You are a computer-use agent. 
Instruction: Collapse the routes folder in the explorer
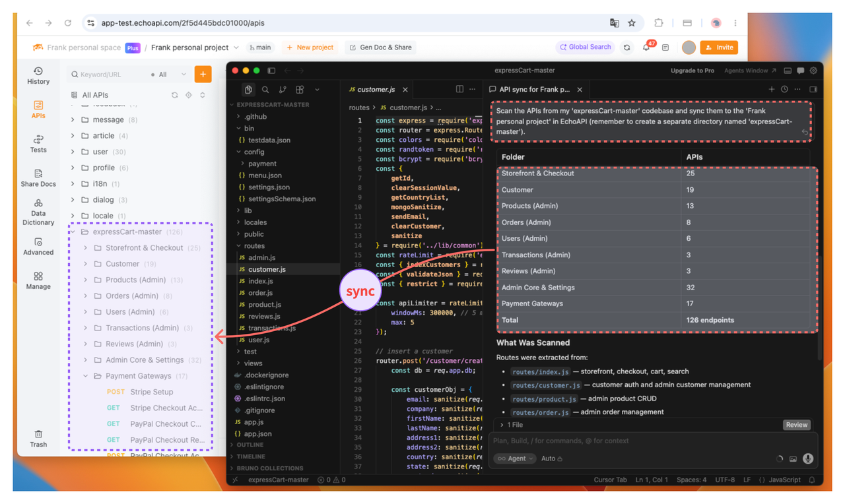coord(240,246)
